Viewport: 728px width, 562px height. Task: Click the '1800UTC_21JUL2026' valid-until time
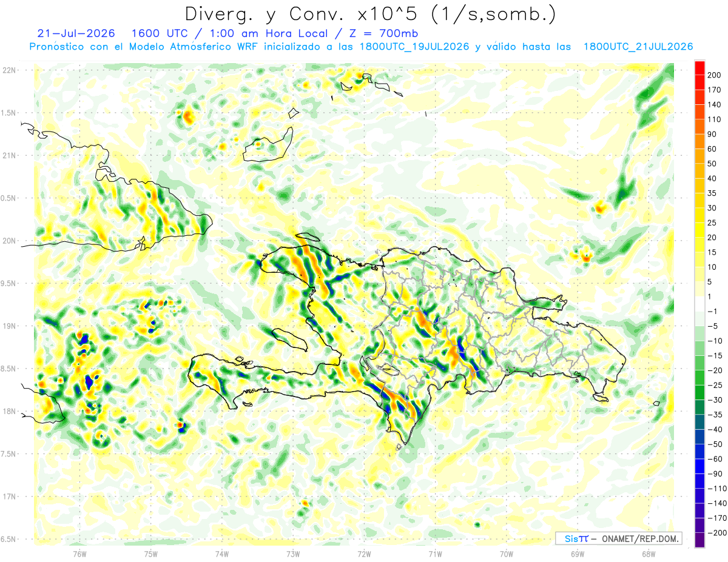click(x=638, y=47)
